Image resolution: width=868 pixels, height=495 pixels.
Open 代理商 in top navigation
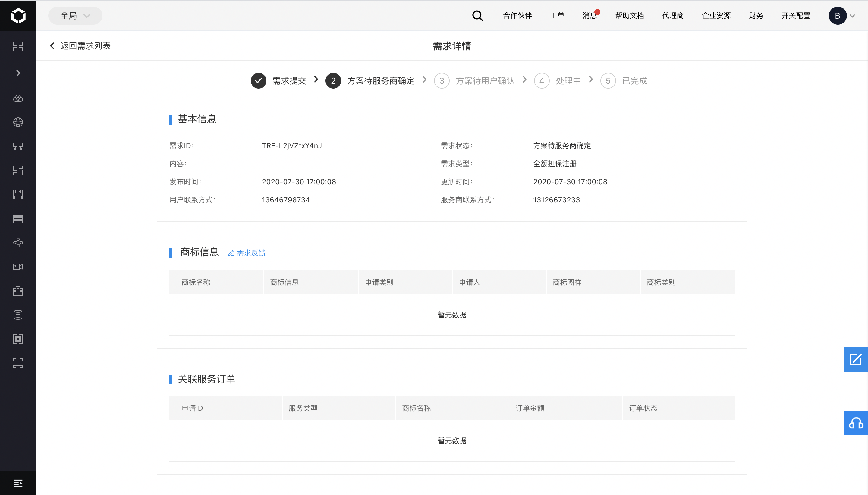coord(673,16)
